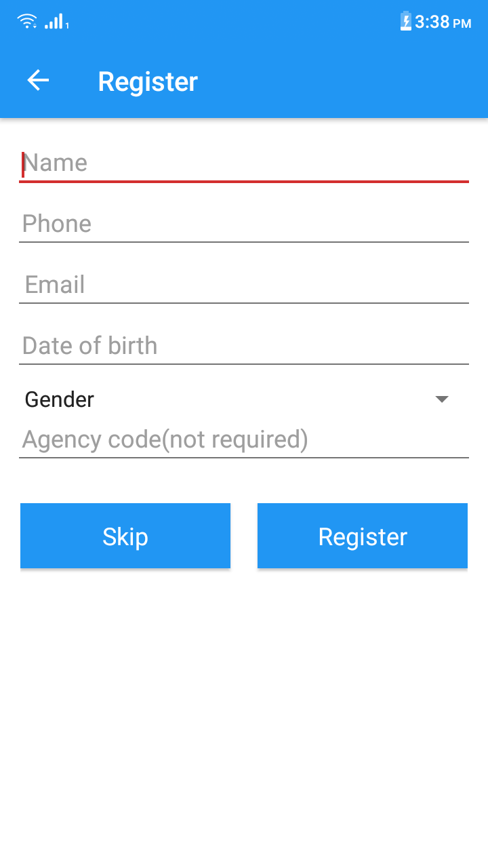Tap the 3:38 clock in status bar

(x=432, y=22)
